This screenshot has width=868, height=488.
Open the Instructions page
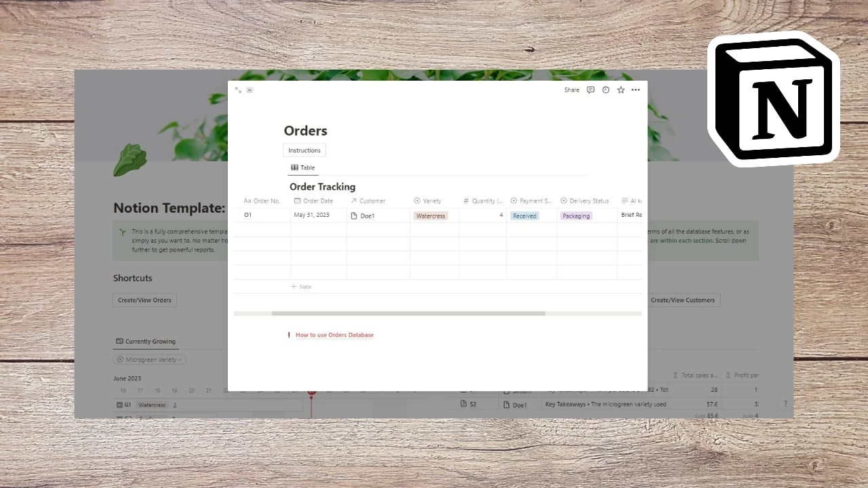click(304, 150)
